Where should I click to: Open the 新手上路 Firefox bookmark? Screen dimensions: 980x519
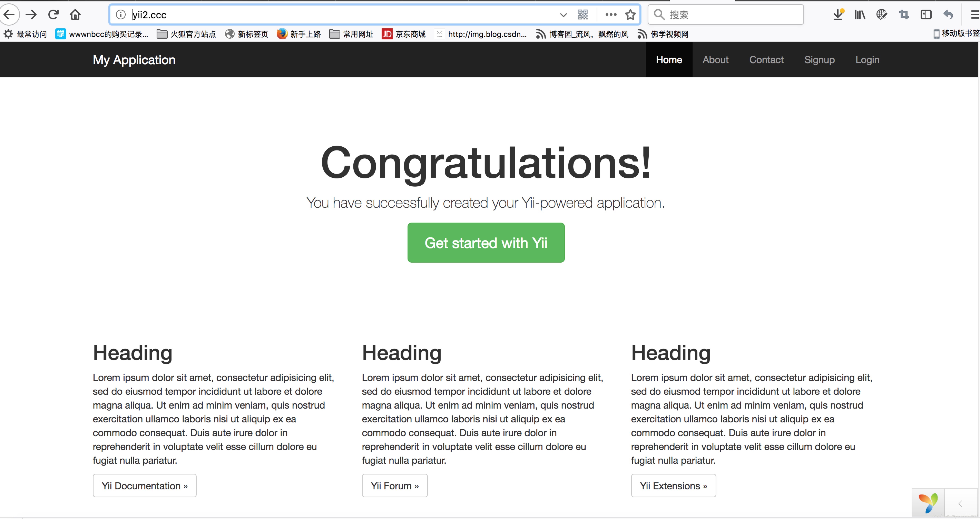[x=299, y=34]
